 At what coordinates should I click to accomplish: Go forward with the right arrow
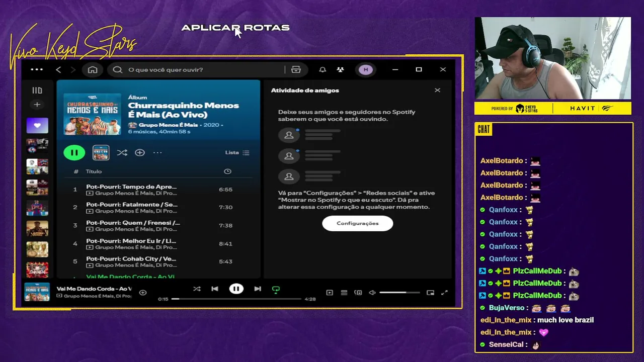(x=72, y=69)
